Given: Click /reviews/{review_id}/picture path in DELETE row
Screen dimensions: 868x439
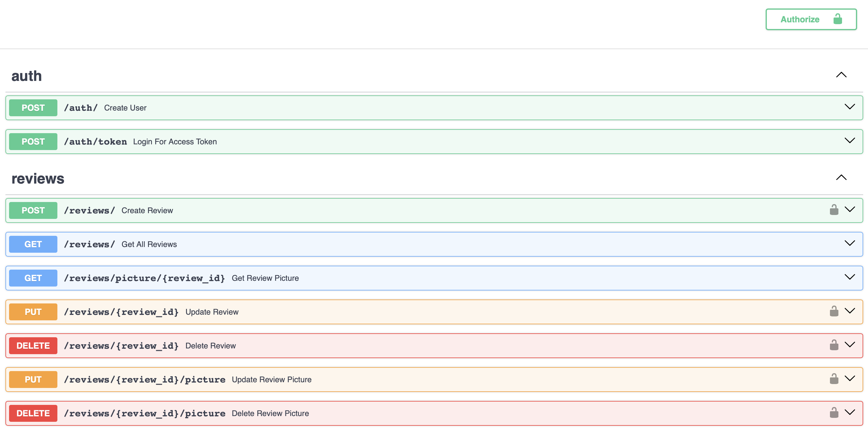Looking at the screenshot, I should (x=145, y=413).
